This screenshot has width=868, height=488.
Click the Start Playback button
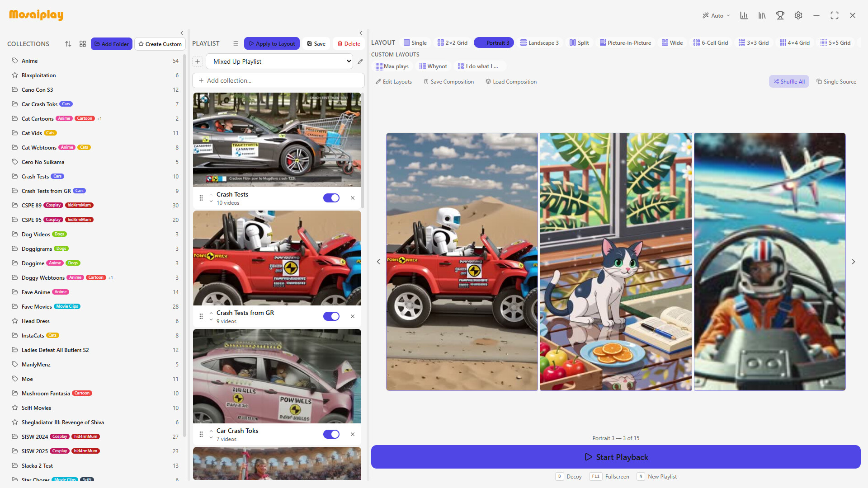tap(616, 457)
